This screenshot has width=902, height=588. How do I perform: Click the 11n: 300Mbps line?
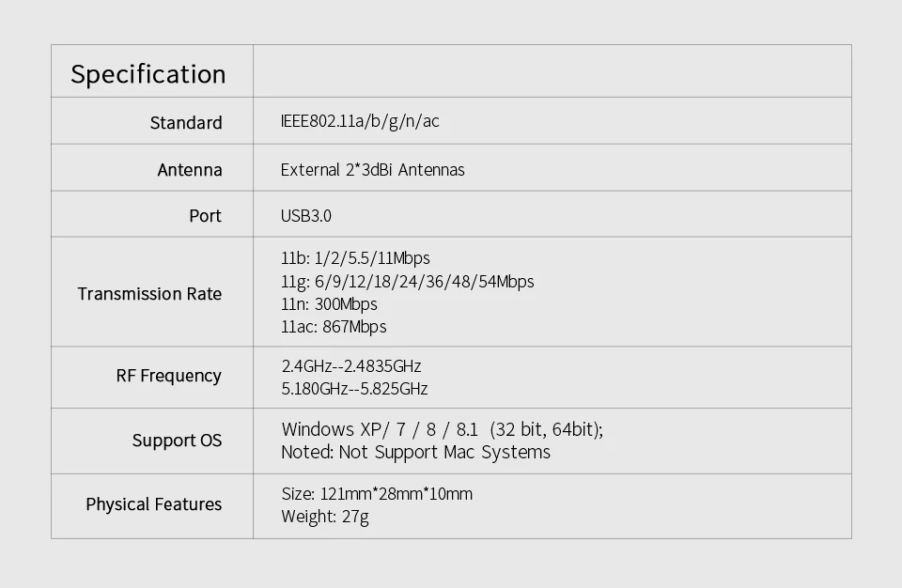(x=329, y=304)
